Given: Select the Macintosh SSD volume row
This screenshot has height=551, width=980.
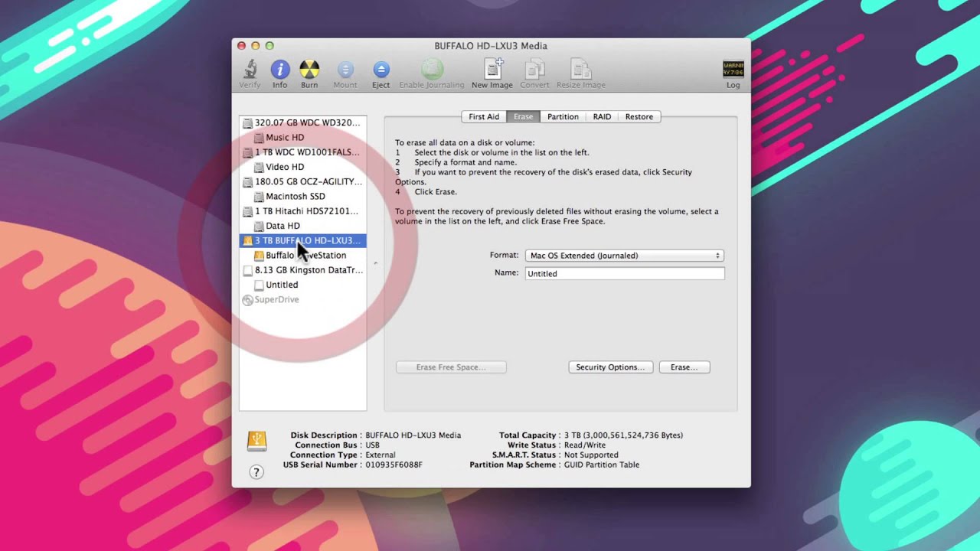Looking at the screenshot, I should (x=303, y=197).
